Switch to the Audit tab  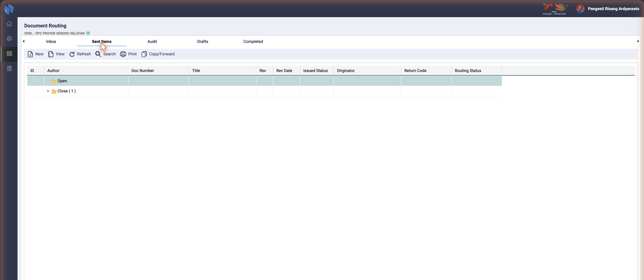pyautogui.click(x=152, y=41)
